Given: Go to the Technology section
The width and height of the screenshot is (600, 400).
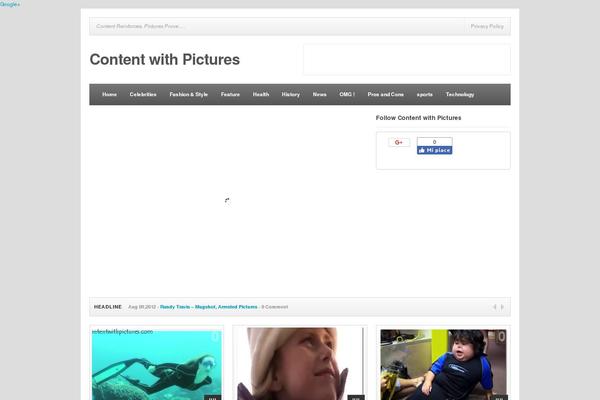Looking at the screenshot, I should click(x=460, y=94).
